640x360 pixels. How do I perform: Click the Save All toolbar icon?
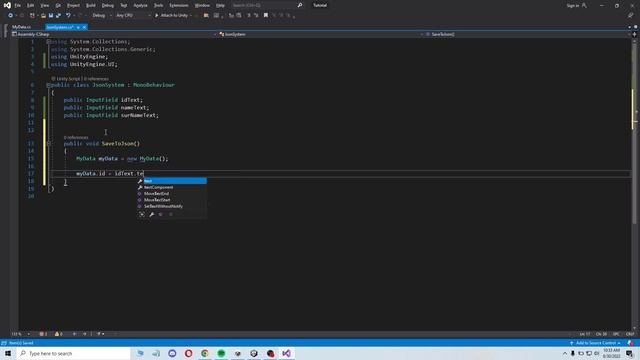[x=58, y=15]
